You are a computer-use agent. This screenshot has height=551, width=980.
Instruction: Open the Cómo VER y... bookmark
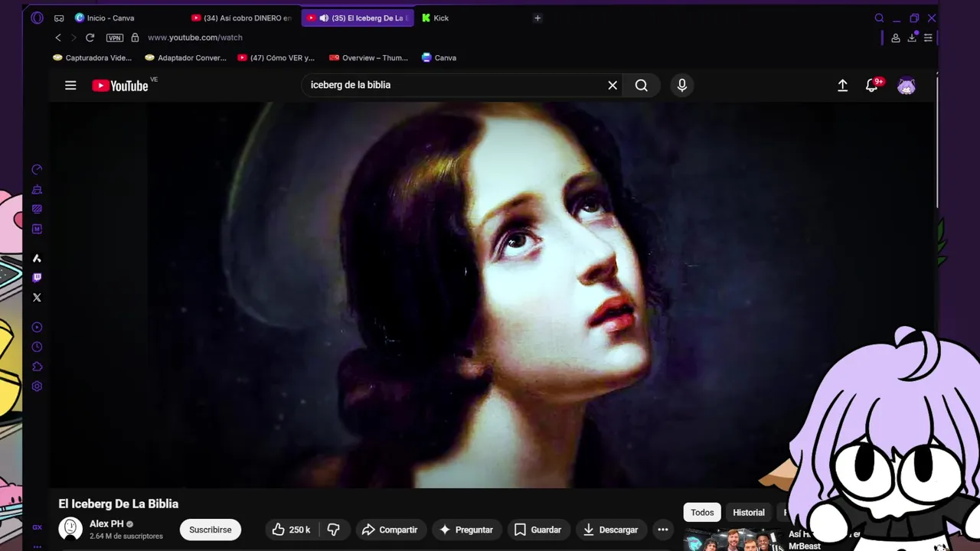point(276,57)
